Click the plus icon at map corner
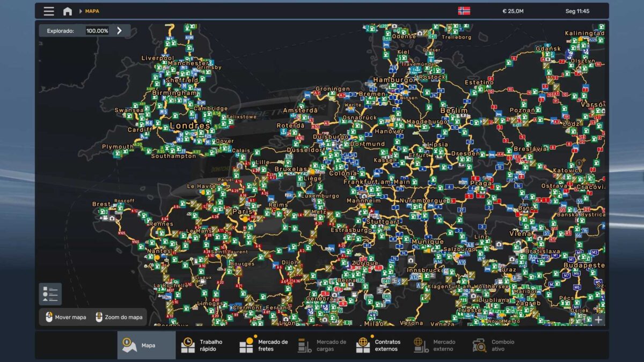 (x=598, y=320)
